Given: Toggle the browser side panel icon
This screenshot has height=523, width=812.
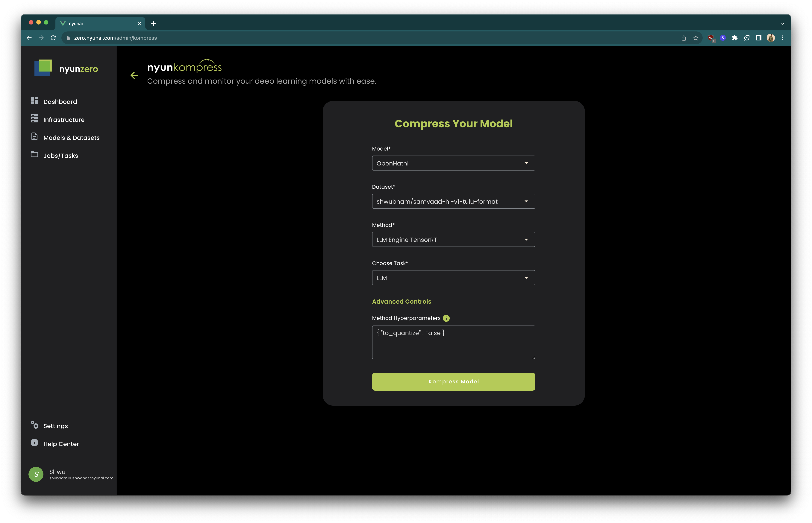Looking at the screenshot, I should point(759,38).
